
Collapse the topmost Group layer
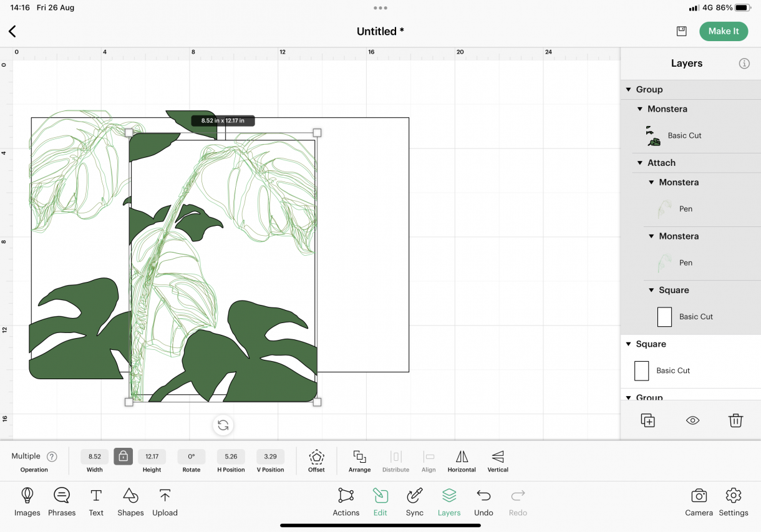click(x=629, y=90)
